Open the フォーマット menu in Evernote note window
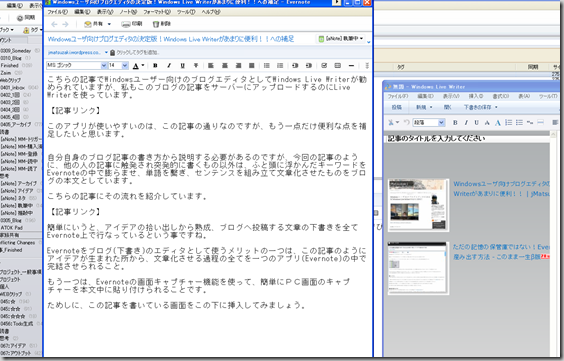The image size is (564, 361). coord(157,12)
